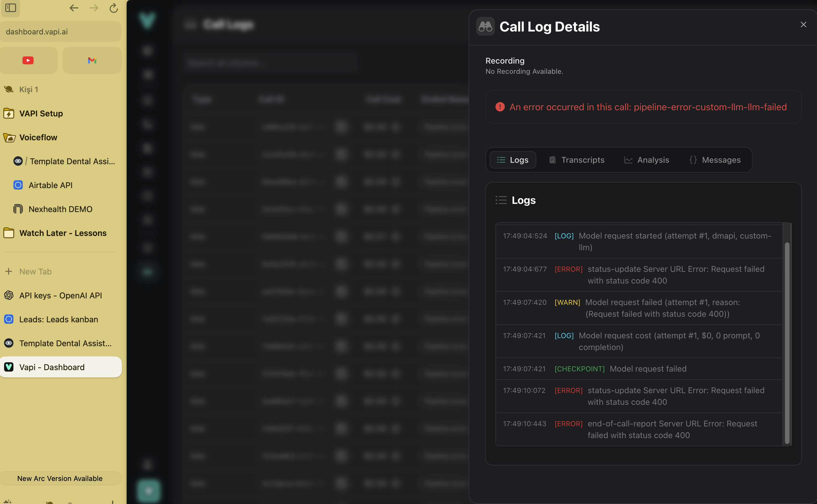Screen dimensions: 817x504
Task: Click the binoculars icon beside Call Log Details
Action: 485,26
